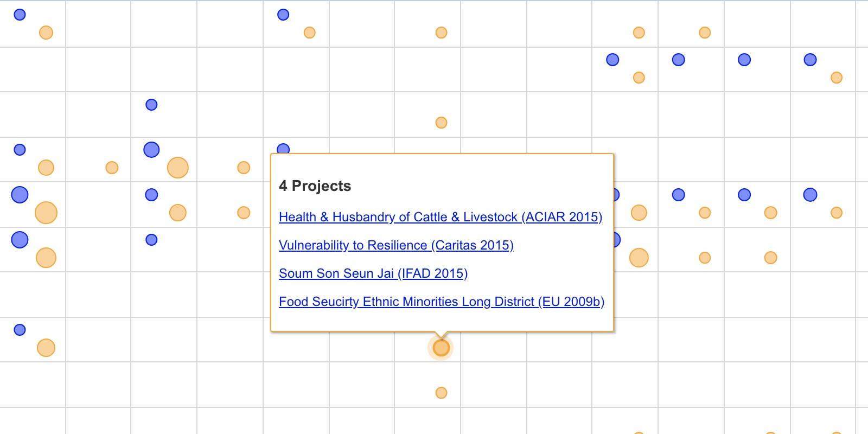Select the large blue bubble in the third column
The image size is (868, 434).
pos(151,150)
